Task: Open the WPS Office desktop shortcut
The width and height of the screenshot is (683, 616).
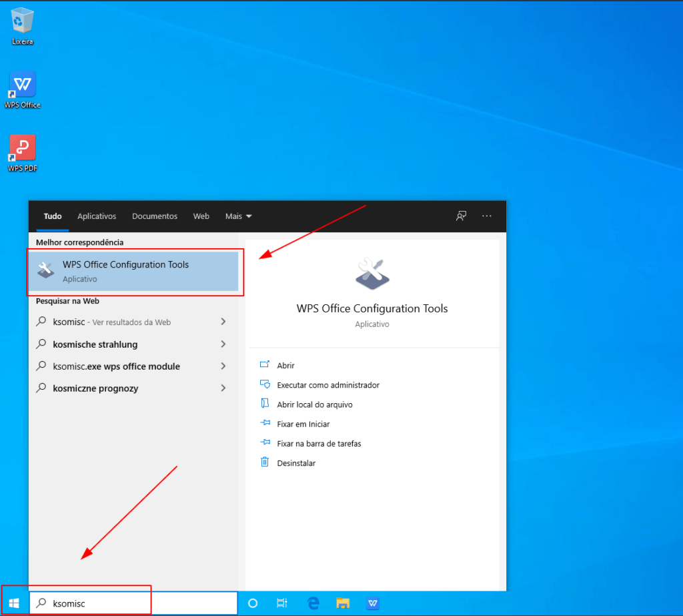Action: [x=22, y=89]
